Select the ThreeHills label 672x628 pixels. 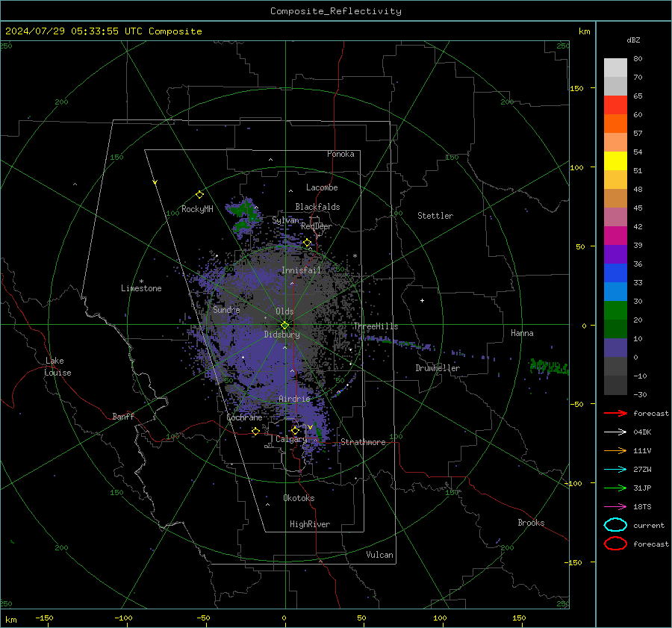(x=376, y=326)
